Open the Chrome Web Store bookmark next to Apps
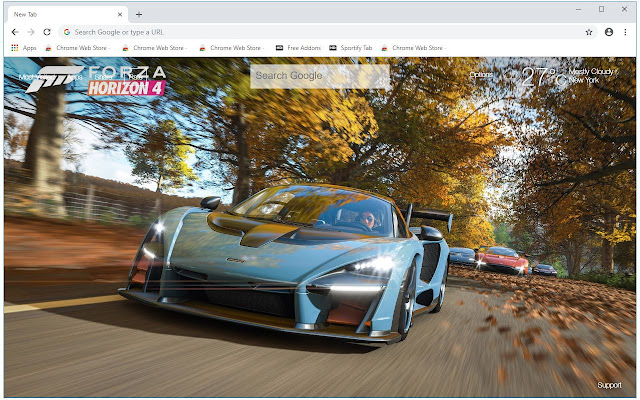This screenshot has height=400, width=640. [78, 48]
